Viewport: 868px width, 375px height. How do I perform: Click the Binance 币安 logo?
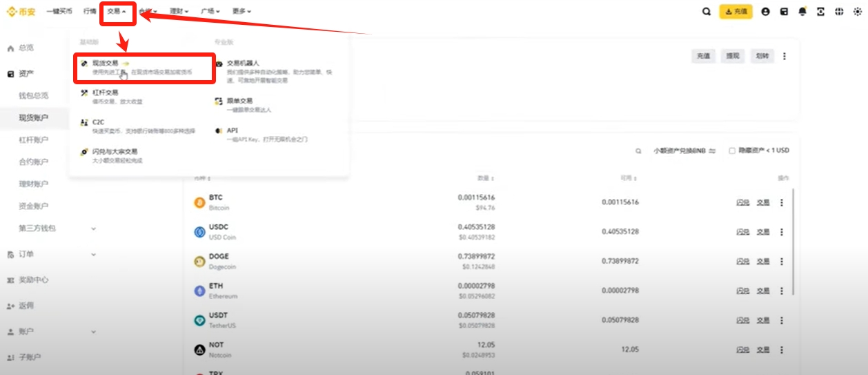(x=20, y=11)
